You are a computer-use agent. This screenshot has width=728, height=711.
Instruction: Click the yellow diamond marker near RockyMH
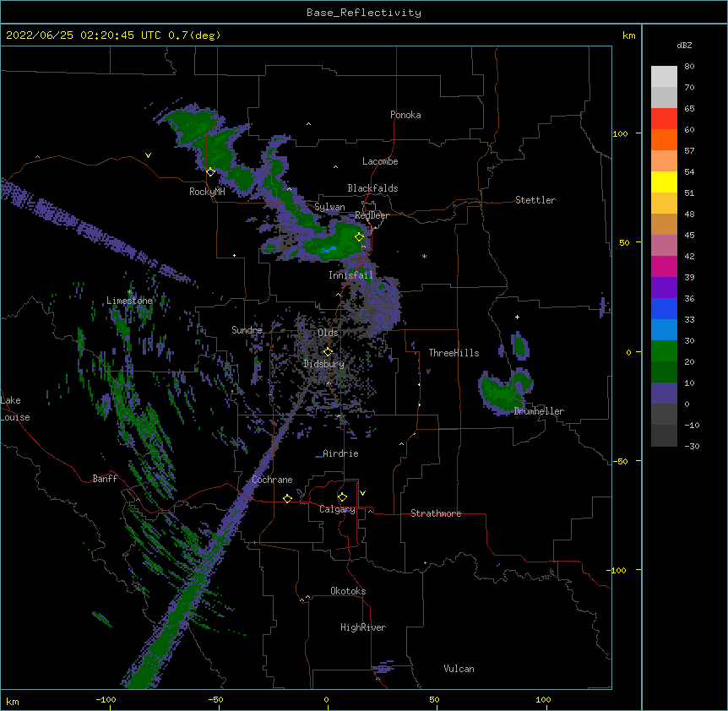tap(210, 172)
